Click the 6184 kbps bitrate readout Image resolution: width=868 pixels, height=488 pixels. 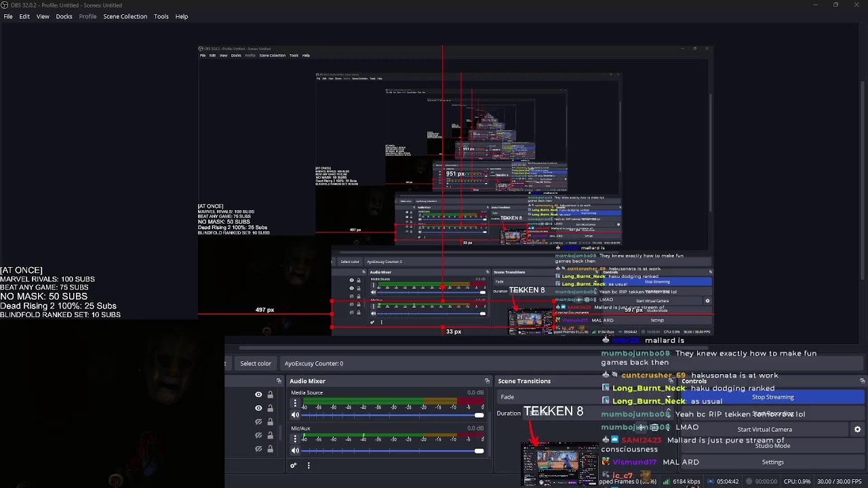coord(686,481)
